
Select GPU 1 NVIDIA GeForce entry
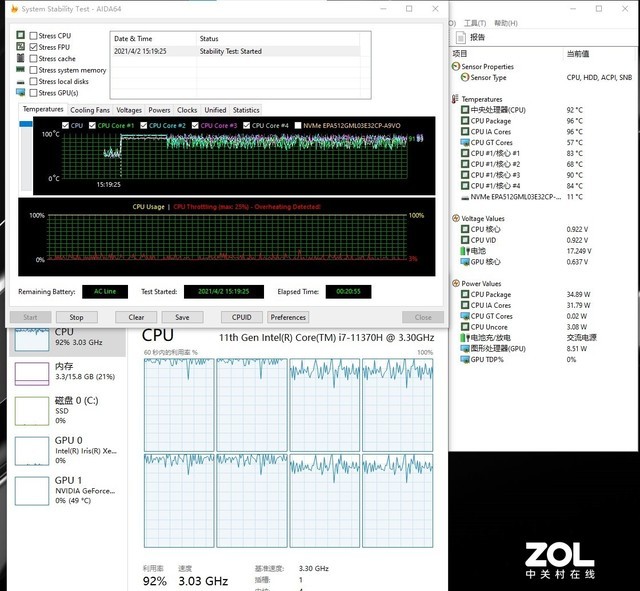click(67, 491)
